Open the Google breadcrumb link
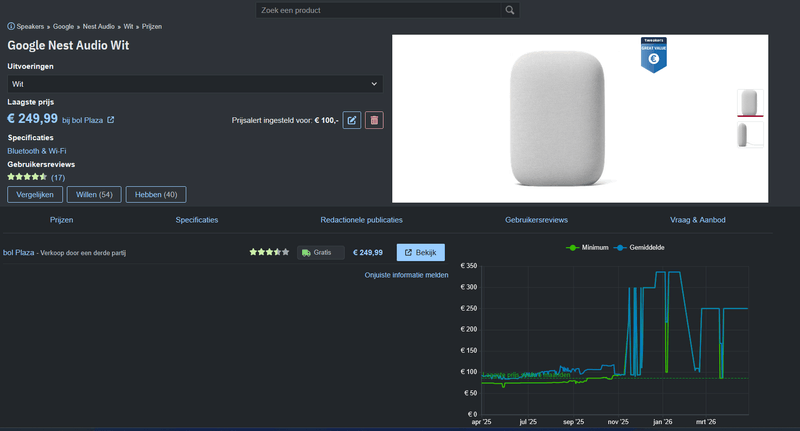Screen dimensions: 800x431 click(63, 27)
